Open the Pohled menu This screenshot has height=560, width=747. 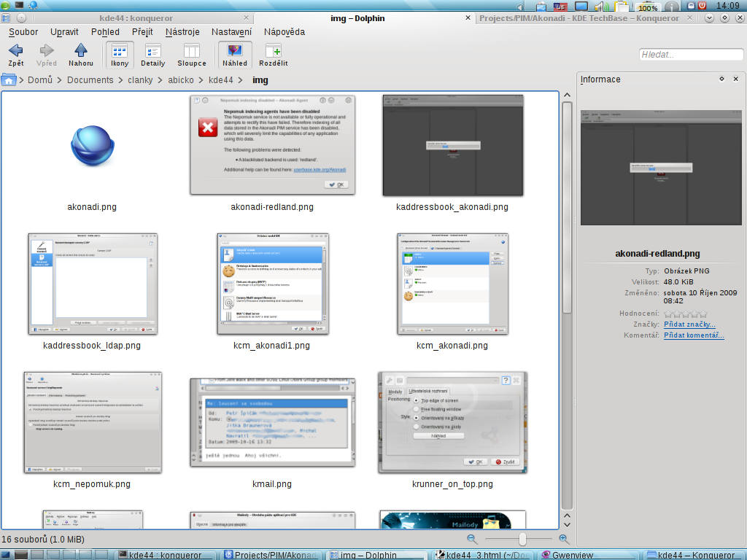point(105,32)
